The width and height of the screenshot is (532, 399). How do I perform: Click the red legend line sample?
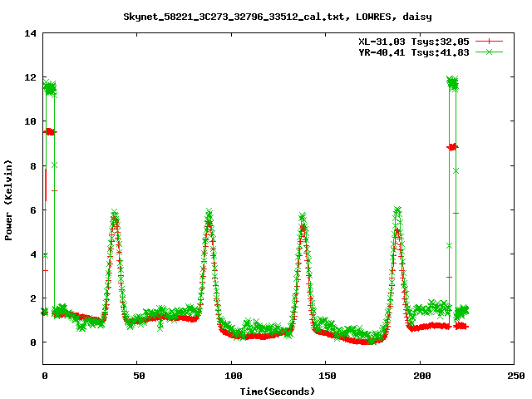(x=489, y=42)
